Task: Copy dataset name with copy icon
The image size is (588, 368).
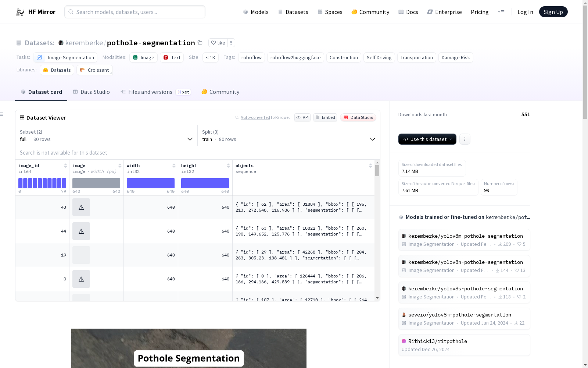Action: [200, 43]
